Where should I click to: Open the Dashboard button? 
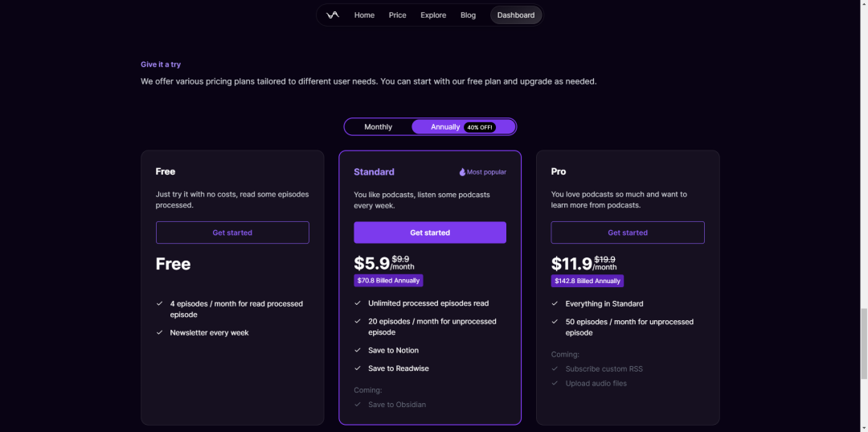click(516, 15)
